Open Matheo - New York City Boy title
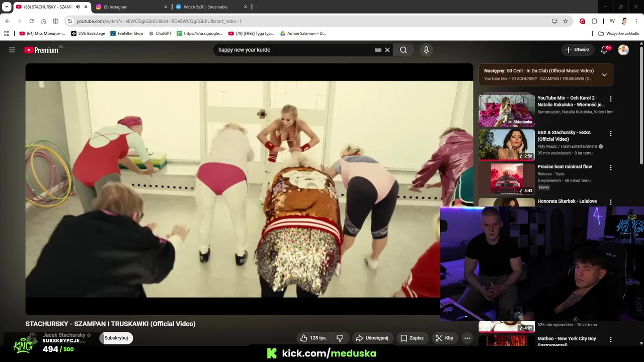The height and width of the screenshot is (362, 644). pos(567,341)
